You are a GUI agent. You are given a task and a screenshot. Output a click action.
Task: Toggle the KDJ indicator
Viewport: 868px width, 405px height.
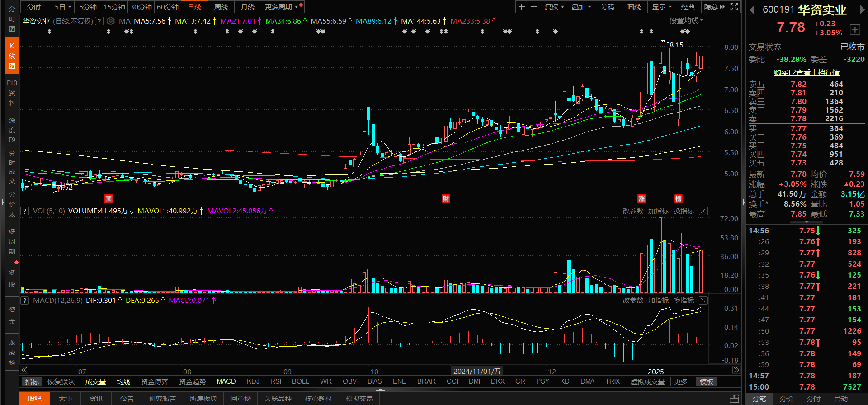[253, 381]
